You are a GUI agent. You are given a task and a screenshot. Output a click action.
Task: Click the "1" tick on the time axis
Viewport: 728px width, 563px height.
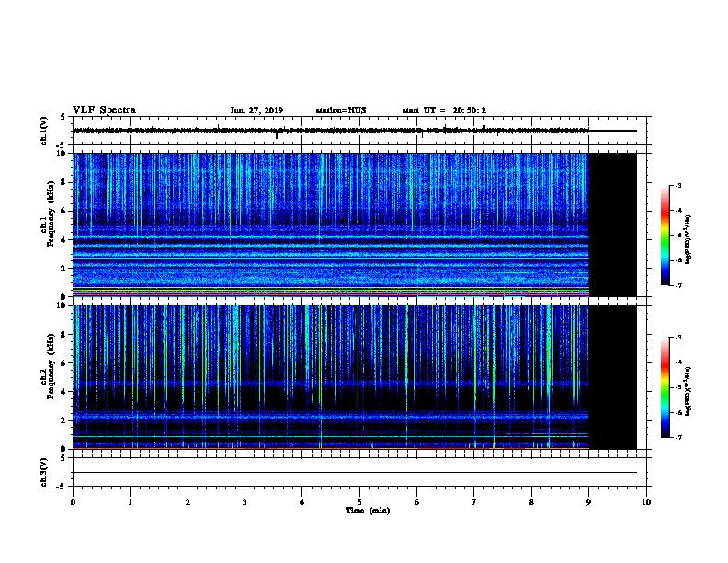(x=131, y=502)
